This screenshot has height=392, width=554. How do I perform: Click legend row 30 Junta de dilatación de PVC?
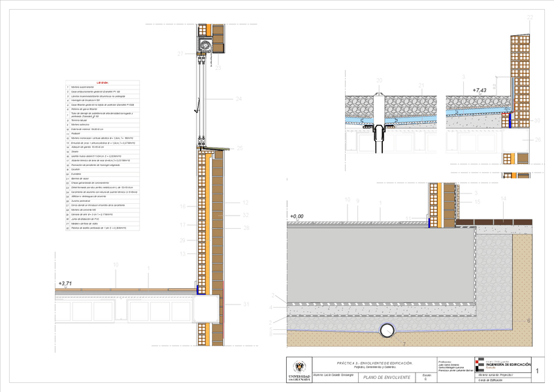point(103,219)
